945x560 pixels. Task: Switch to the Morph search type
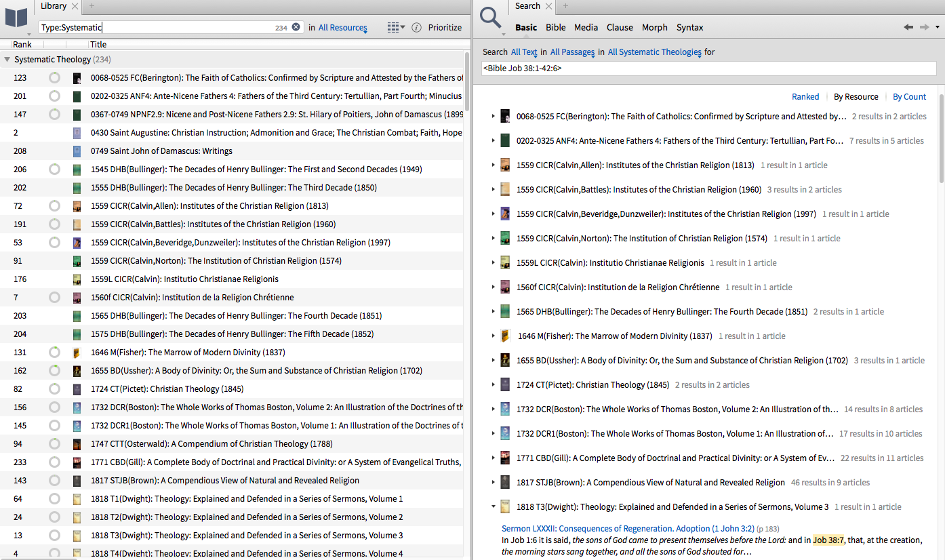tap(655, 28)
